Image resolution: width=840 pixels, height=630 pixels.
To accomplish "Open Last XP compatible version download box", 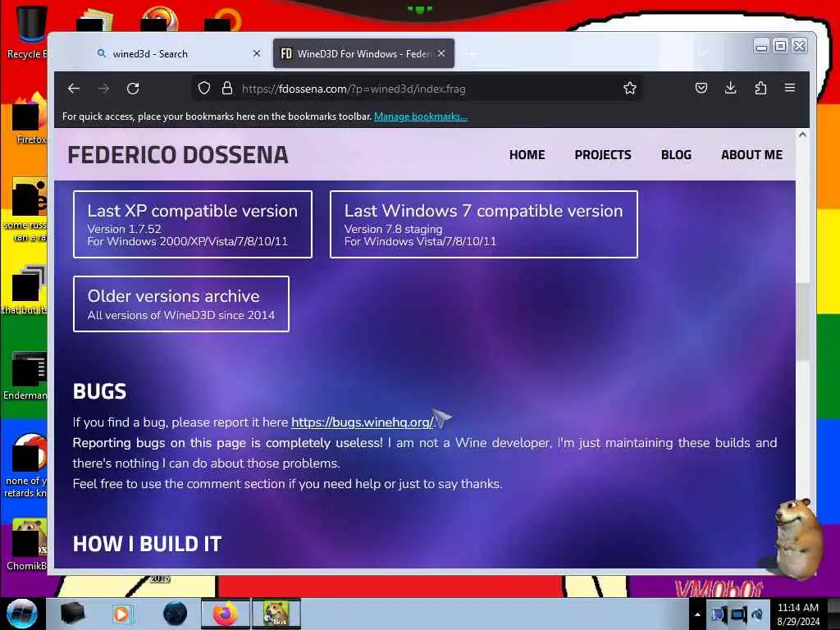I will [x=192, y=225].
